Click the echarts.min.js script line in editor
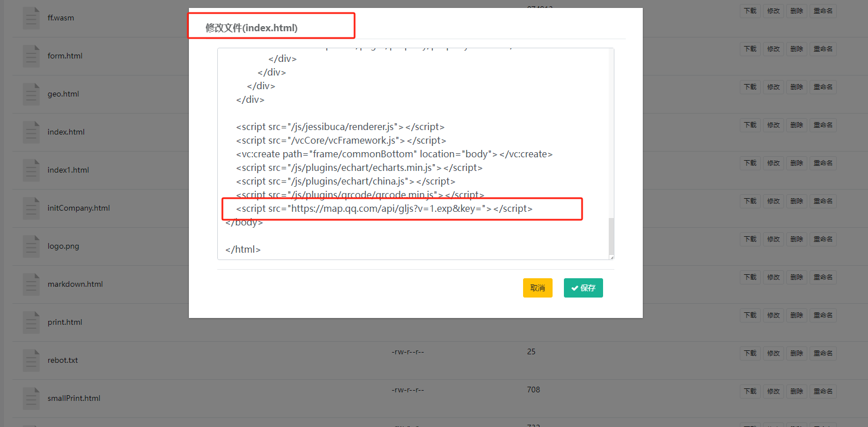The height and width of the screenshot is (427, 868). pos(360,168)
